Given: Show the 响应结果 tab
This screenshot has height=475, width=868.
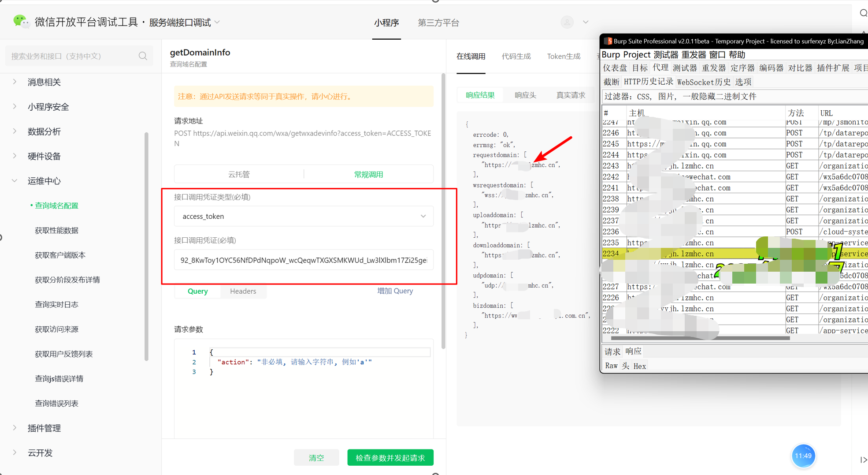Looking at the screenshot, I should (480, 95).
